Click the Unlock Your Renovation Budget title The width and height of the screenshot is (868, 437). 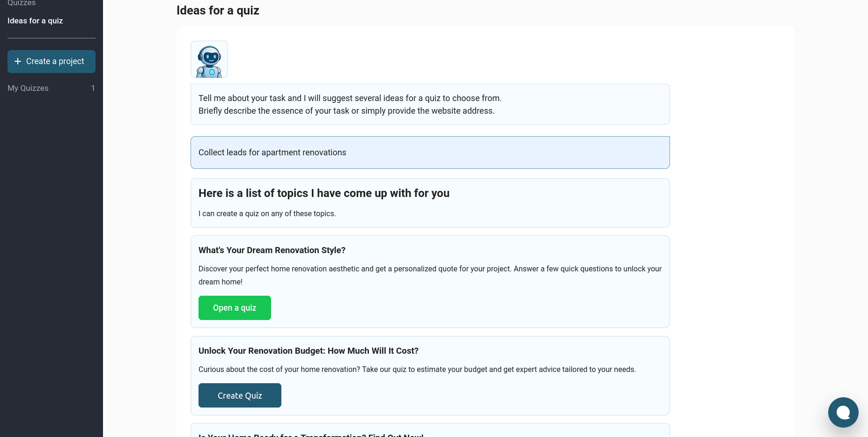309,351
